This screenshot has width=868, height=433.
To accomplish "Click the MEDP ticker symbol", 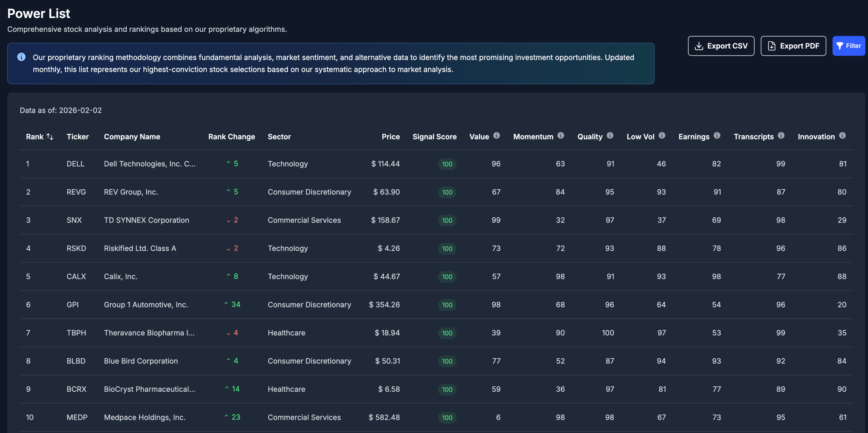I will click(77, 417).
